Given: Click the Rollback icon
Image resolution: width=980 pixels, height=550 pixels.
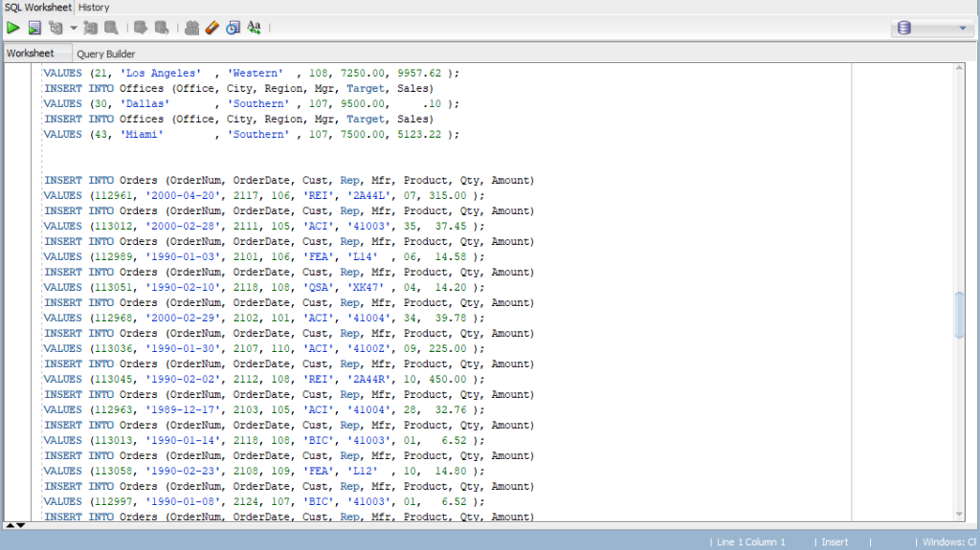Looking at the screenshot, I should point(161,28).
